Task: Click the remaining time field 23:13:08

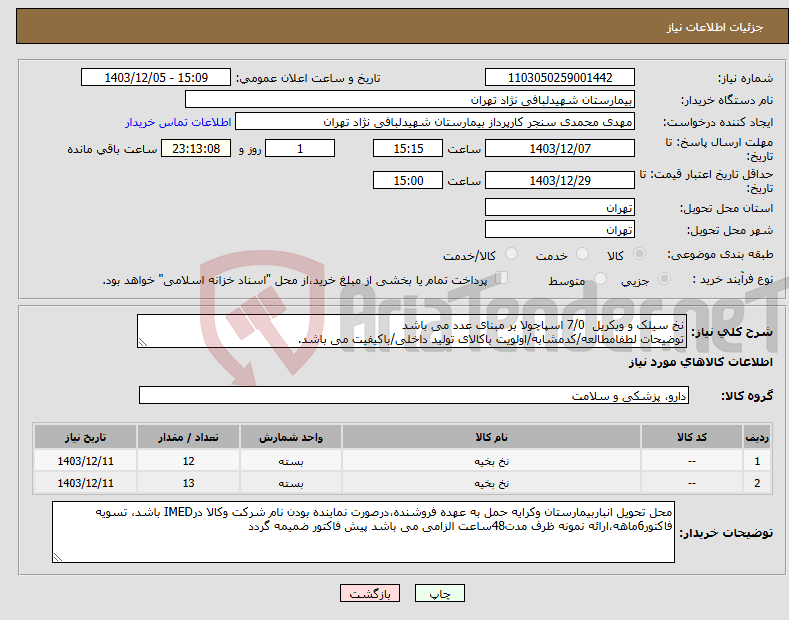Action: tap(196, 148)
